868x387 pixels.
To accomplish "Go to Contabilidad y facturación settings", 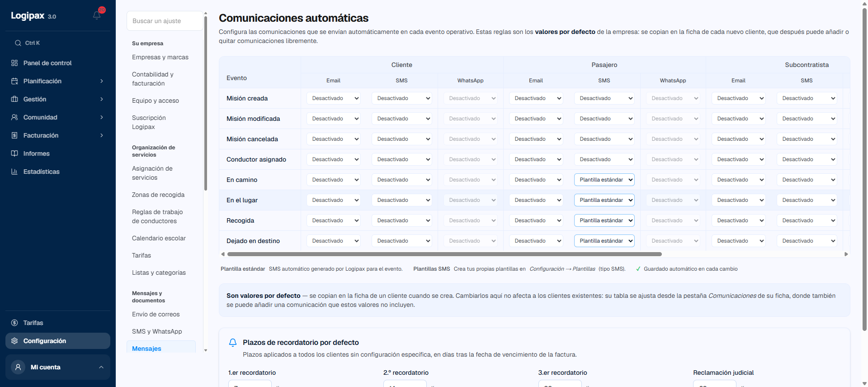I will pos(153,79).
